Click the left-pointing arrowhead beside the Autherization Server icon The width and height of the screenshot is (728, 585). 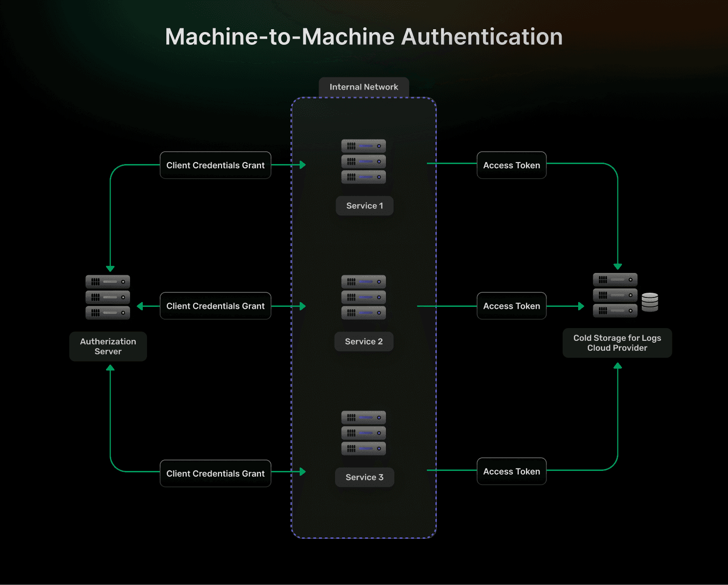(x=140, y=306)
